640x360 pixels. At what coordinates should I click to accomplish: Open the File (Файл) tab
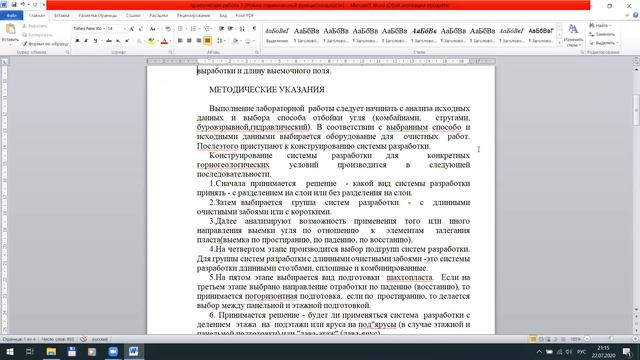(11, 16)
